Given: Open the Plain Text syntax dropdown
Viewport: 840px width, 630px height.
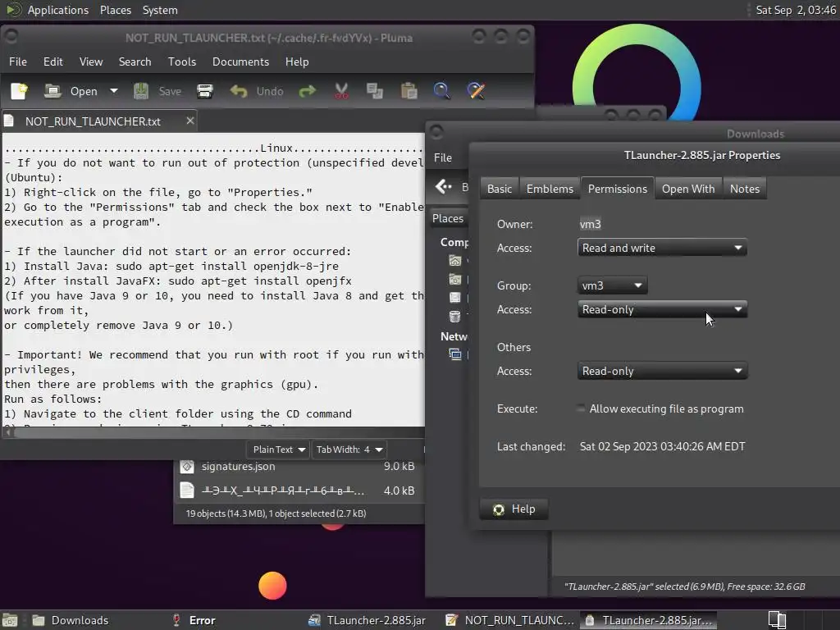Looking at the screenshot, I should [x=279, y=450].
